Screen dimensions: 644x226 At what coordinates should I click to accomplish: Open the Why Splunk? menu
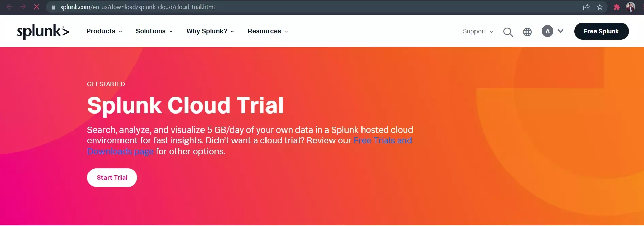[210, 31]
